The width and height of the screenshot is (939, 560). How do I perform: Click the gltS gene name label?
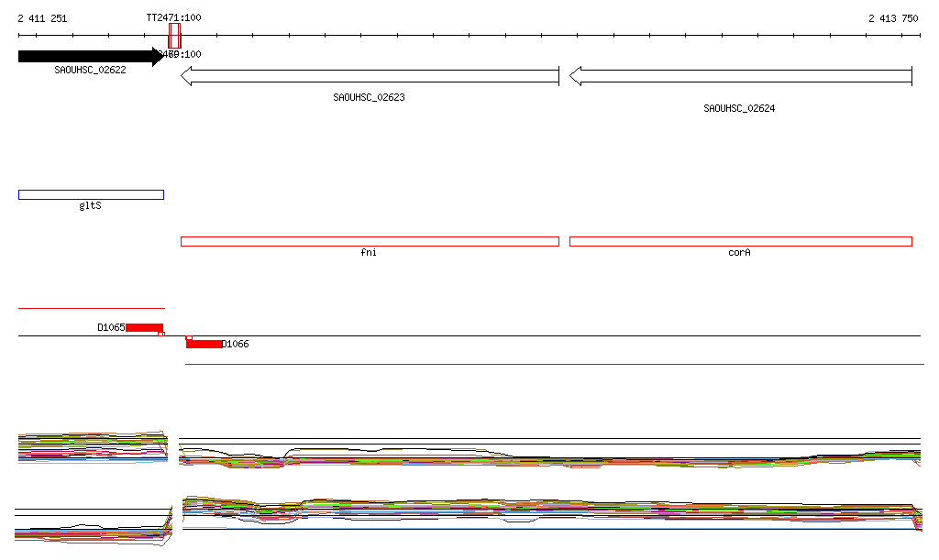coord(91,206)
